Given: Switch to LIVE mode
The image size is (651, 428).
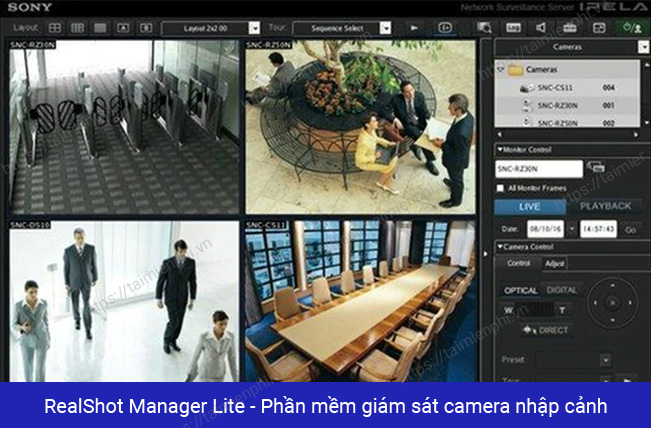Looking at the screenshot, I should [530, 207].
